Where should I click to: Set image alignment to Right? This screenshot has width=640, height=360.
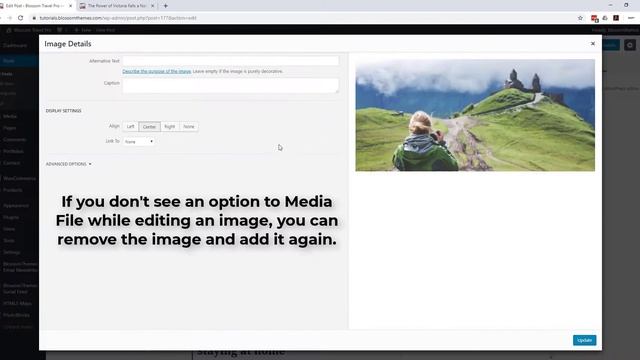click(170, 127)
